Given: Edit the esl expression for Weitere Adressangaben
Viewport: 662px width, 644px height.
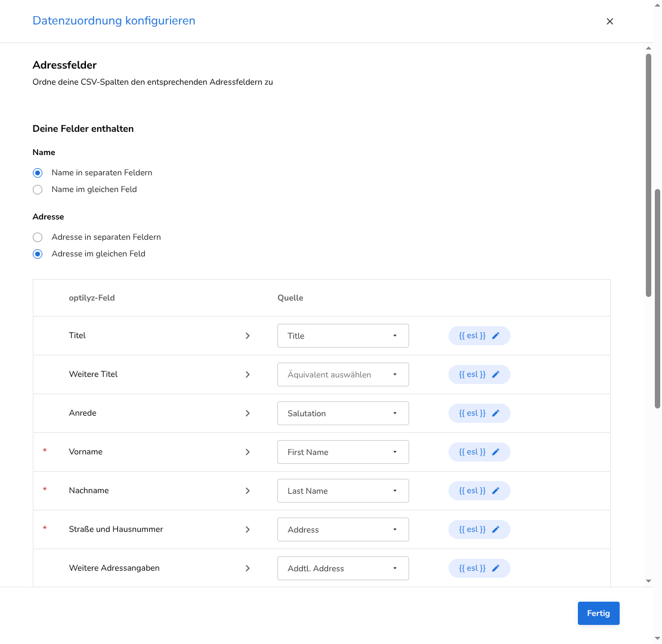Looking at the screenshot, I should pos(479,568).
